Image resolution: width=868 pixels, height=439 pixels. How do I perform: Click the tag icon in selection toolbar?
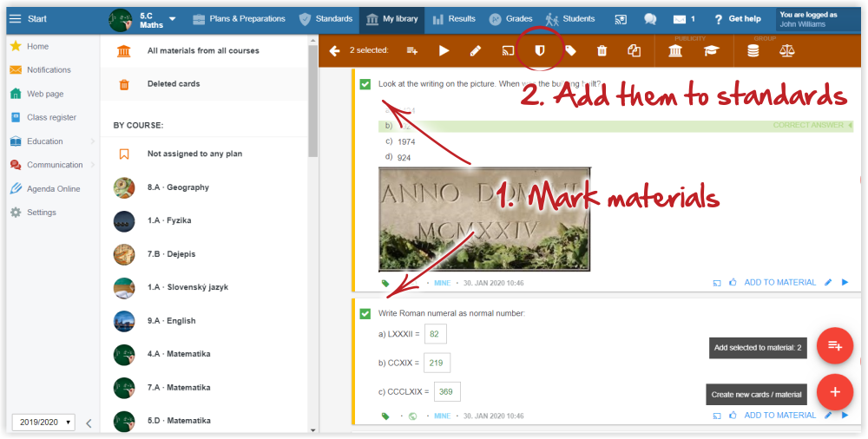pyautogui.click(x=571, y=51)
